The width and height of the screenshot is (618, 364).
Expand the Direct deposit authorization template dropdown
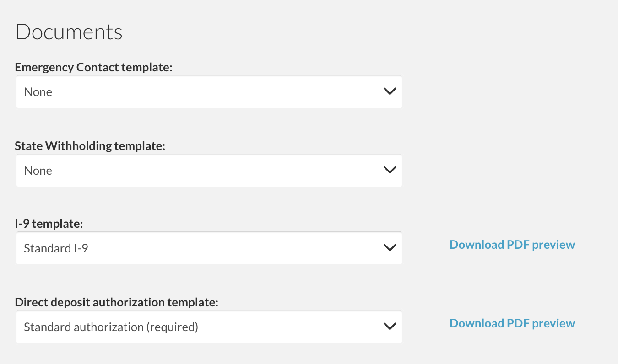[x=209, y=327]
